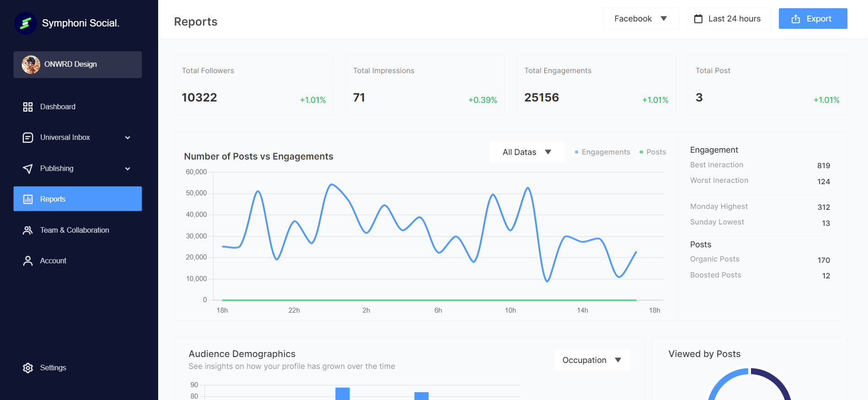
Task: Go to Dashboard in the sidebar
Action: coord(58,107)
